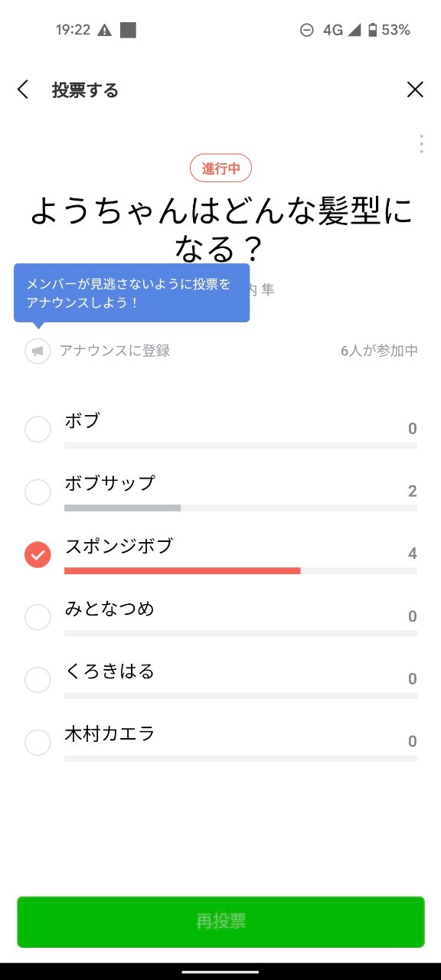Open the three-dot more options menu

[421, 144]
